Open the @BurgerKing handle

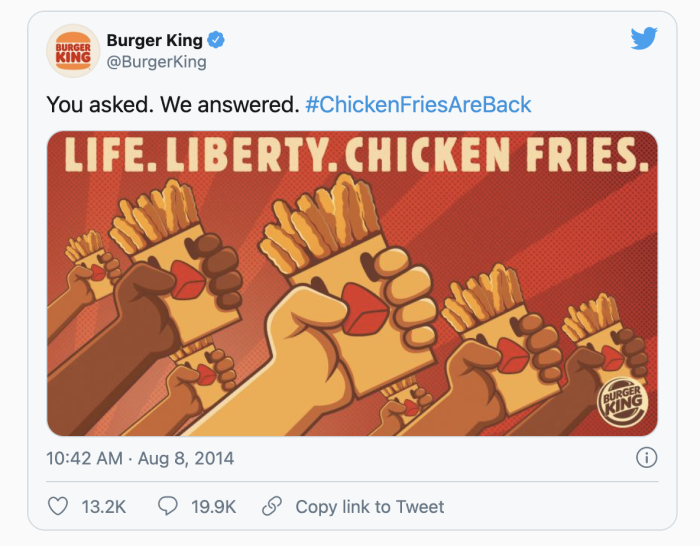click(x=156, y=62)
